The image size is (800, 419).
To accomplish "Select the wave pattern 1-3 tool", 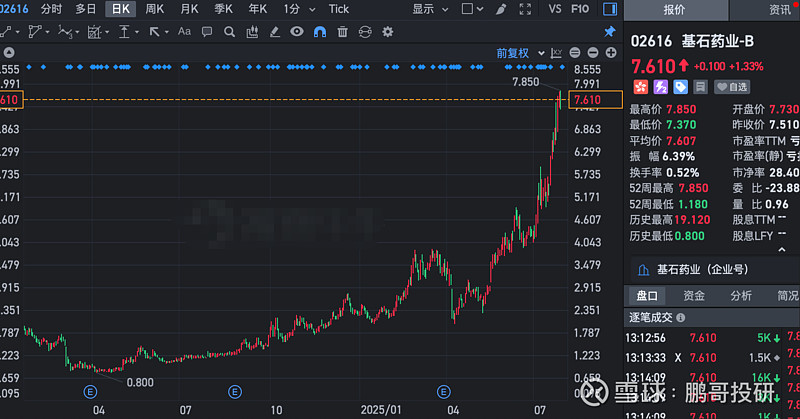I will [x=64, y=32].
